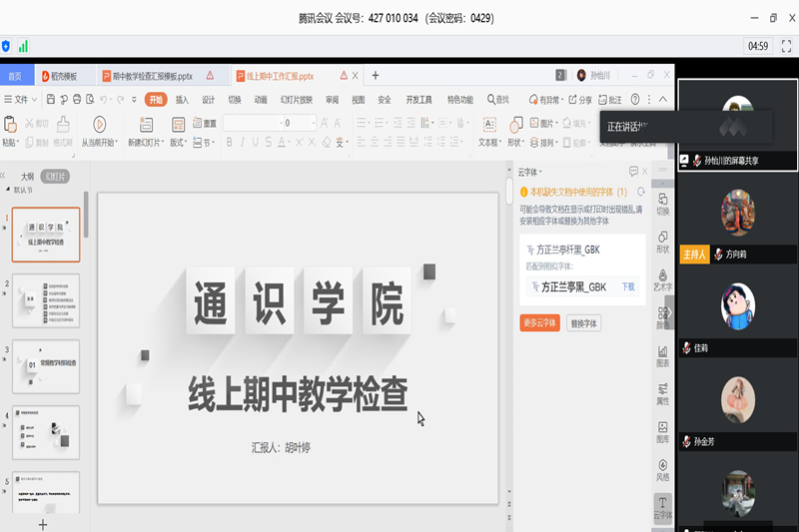Viewport: 799px width, 532px height.
Task: Expand the 文件 menu dropdown
Action: (22, 100)
